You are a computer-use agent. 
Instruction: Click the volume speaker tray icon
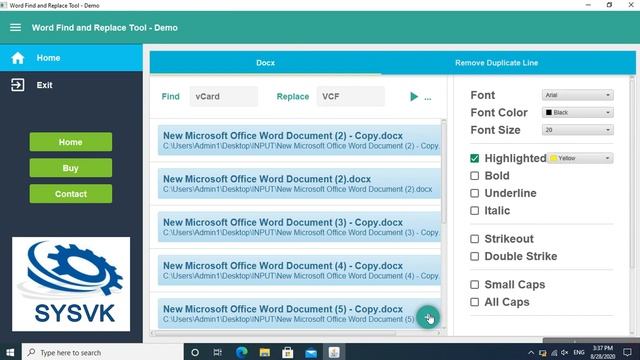click(x=564, y=353)
